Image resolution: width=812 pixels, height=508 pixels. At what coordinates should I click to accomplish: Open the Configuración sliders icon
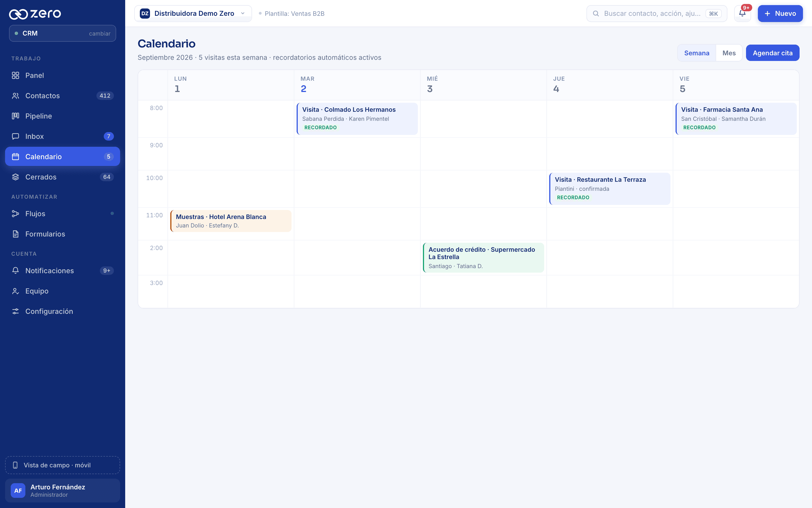click(x=16, y=311)
